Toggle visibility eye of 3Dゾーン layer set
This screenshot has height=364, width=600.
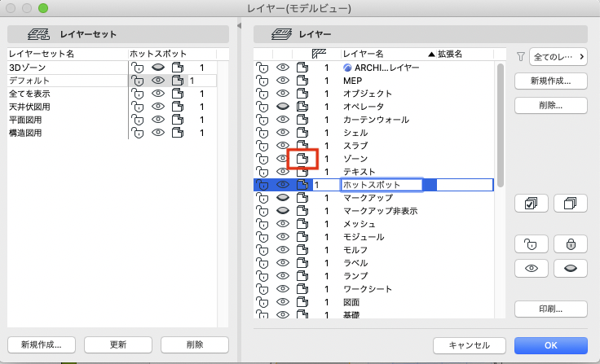pos(157,68)
